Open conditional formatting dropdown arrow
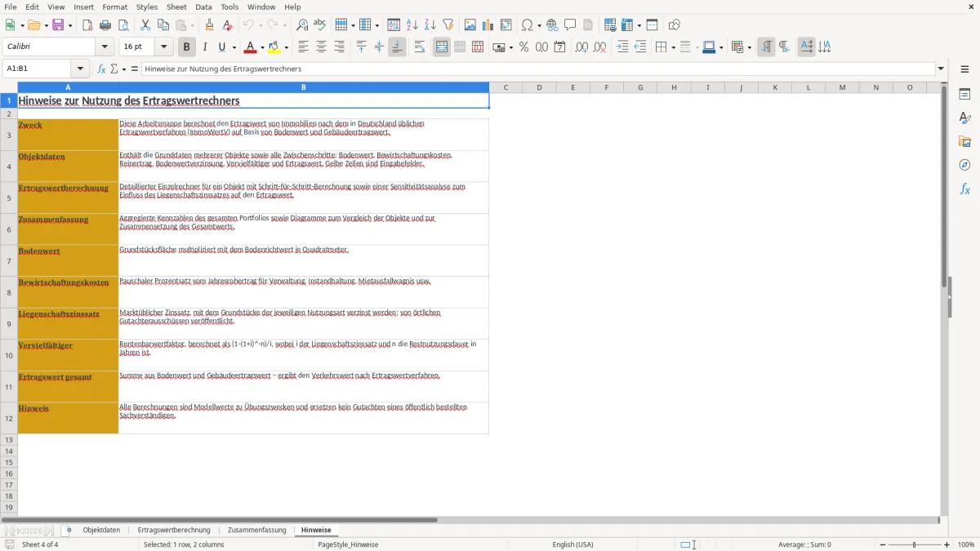This screenshot has height=551, width=980. (x=749, y=47)
